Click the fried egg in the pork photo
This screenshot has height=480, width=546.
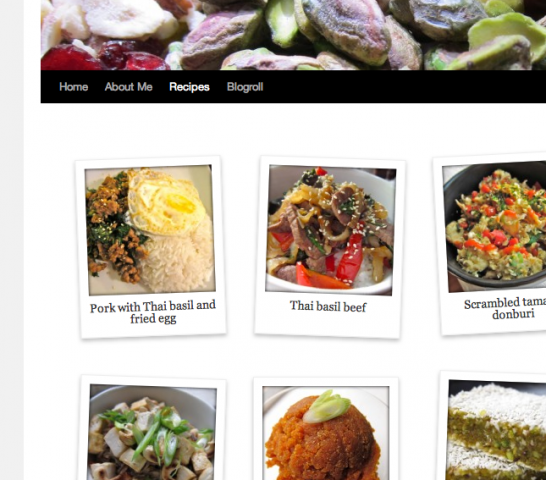tap(163, 202)
